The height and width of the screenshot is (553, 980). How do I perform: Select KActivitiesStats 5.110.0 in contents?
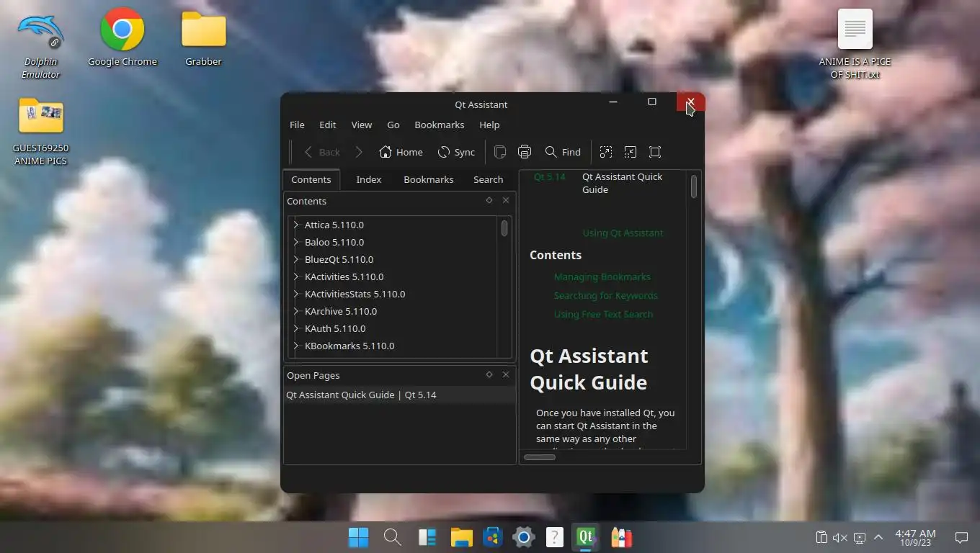[355, 294]
